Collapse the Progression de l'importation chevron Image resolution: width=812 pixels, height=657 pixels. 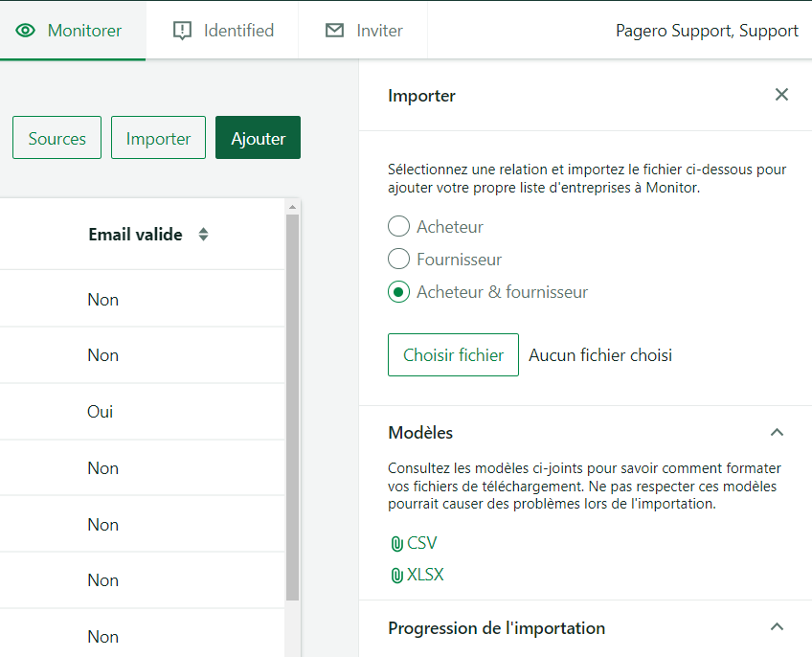tap(777, 627)
